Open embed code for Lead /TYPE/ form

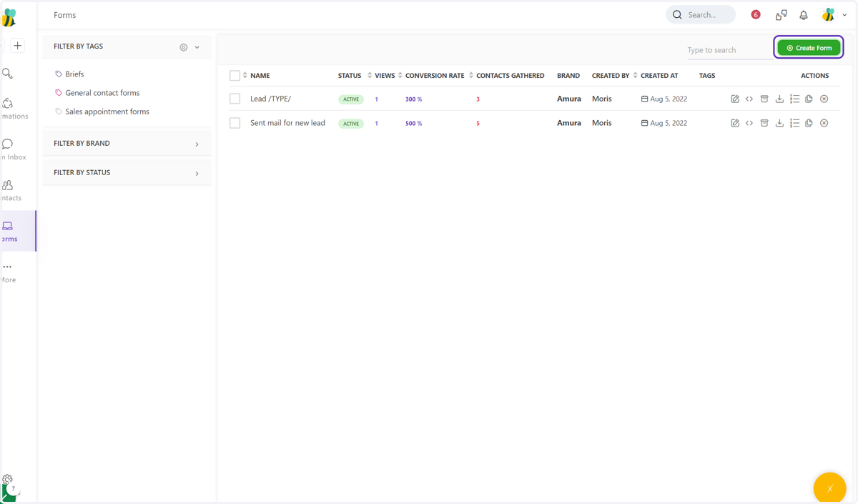pos(749,99)
